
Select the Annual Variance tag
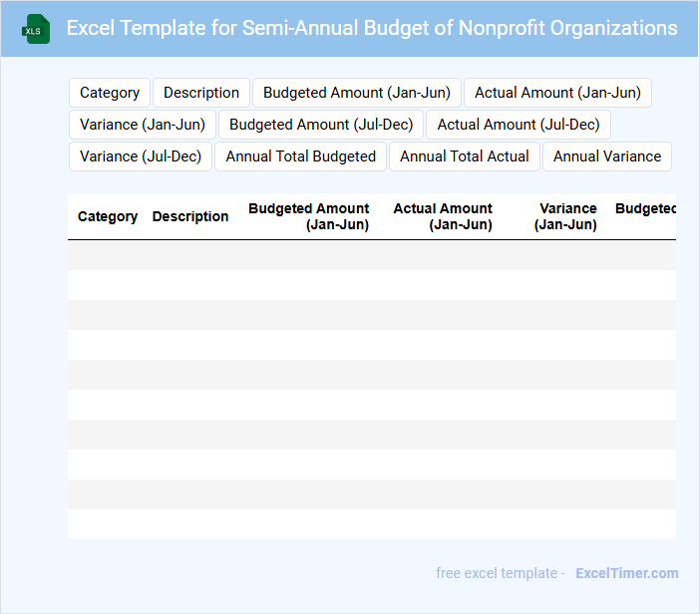[607, 156]
